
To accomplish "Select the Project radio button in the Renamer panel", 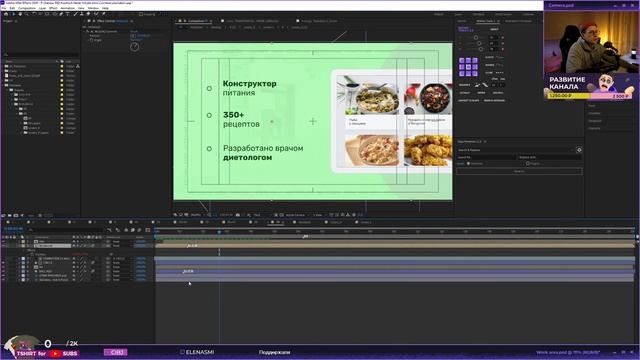I will coord(528,164).
